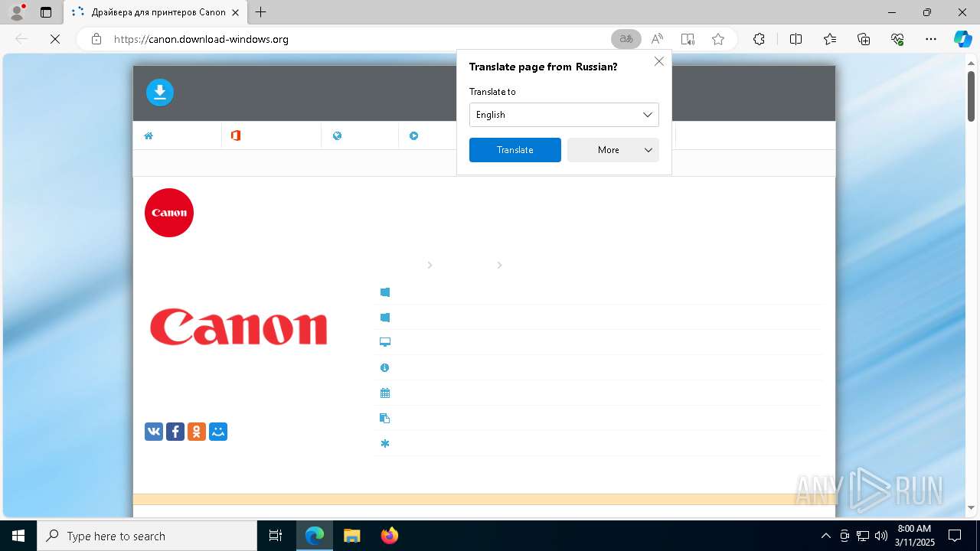Share page via Moi Mir icon
Image resolution: width=980 pixels, height=551 pixels.
click(x=218, y=432)
